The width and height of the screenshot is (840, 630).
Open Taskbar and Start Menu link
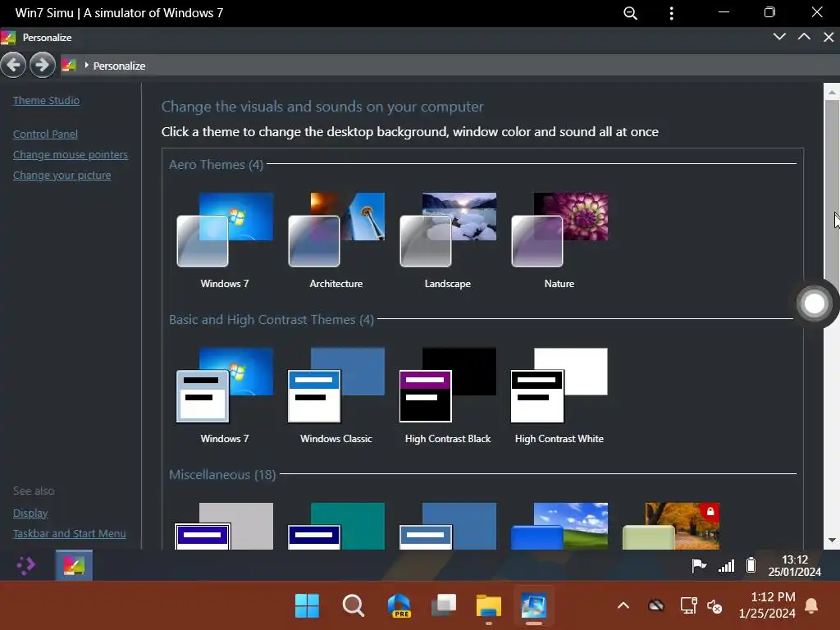[69, 533]
